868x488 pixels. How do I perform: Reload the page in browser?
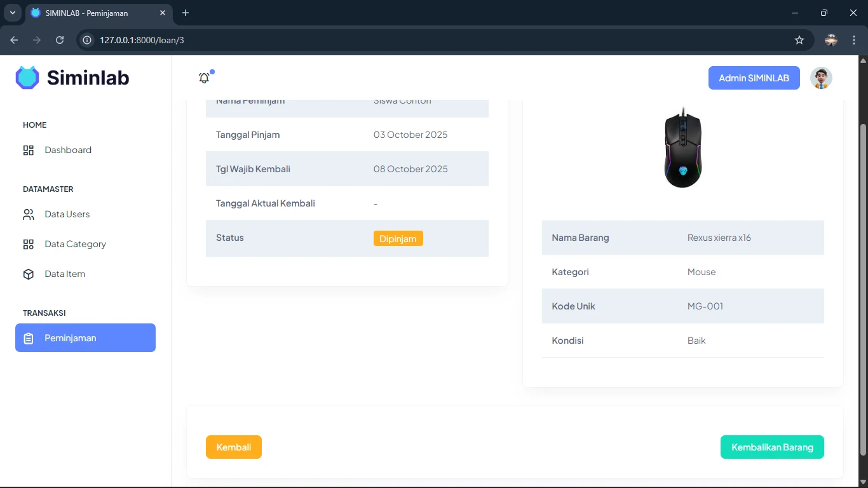[60, 40]
